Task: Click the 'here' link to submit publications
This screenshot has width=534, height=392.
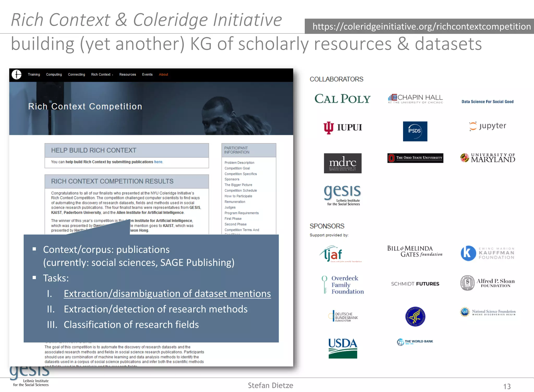Action: click(158, 162)
